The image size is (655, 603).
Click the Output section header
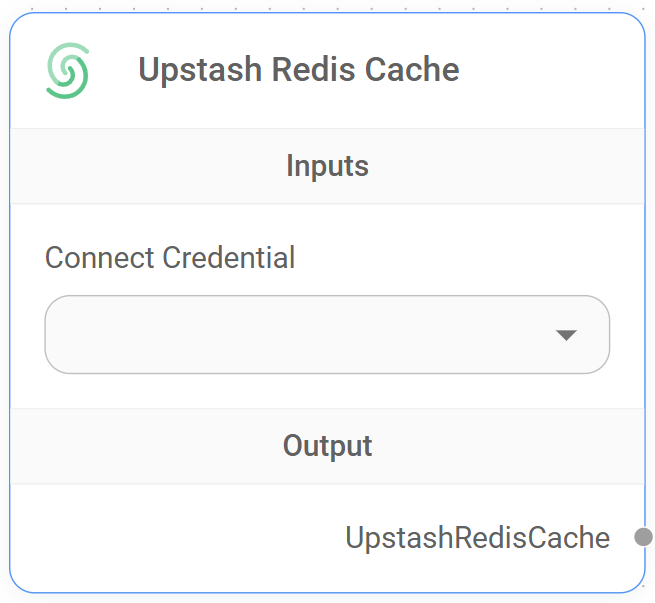point(327,446)
